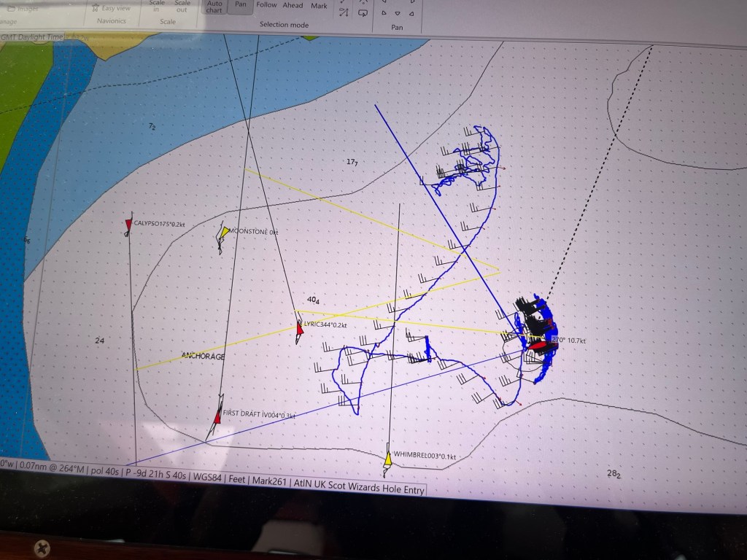Switch to Follow selection mode

[266, 5]
